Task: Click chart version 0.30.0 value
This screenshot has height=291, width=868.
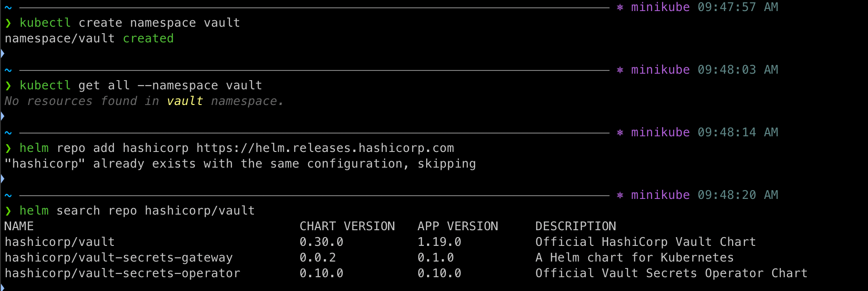Action: (x=322, y=242)
